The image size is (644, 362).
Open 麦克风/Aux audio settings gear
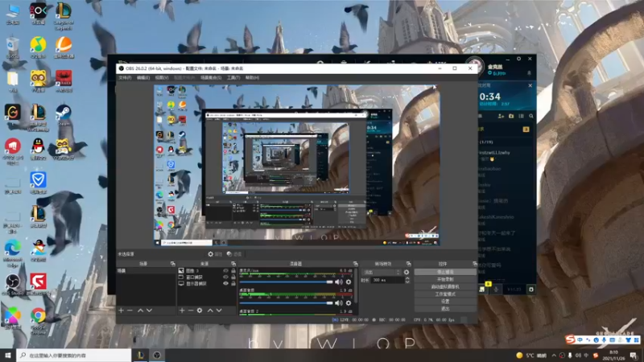click(x=349, y=282)
